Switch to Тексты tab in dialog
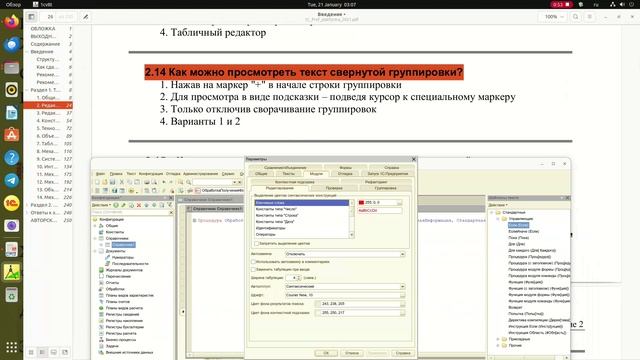640x360 pixels. 289,174
